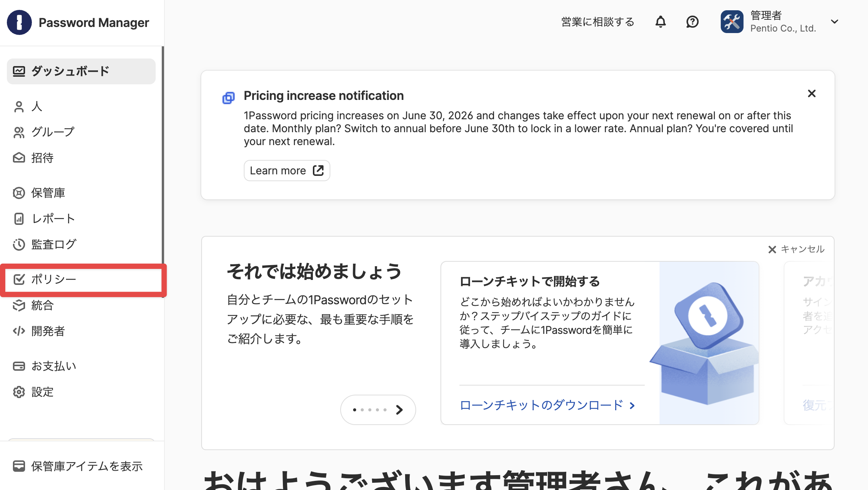
Task: Click the それでは始めましょう heading
Action: coord(314,272)
